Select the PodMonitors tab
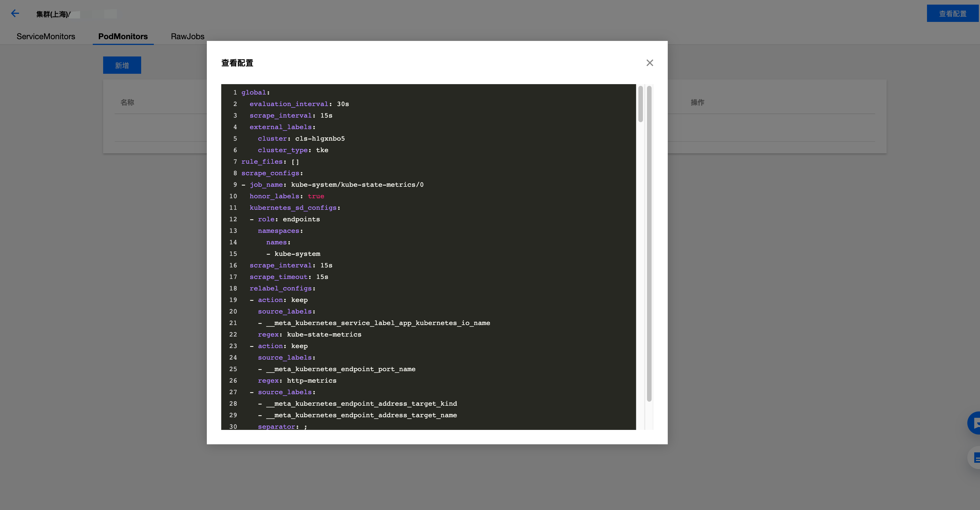 [x=123, y=37]
